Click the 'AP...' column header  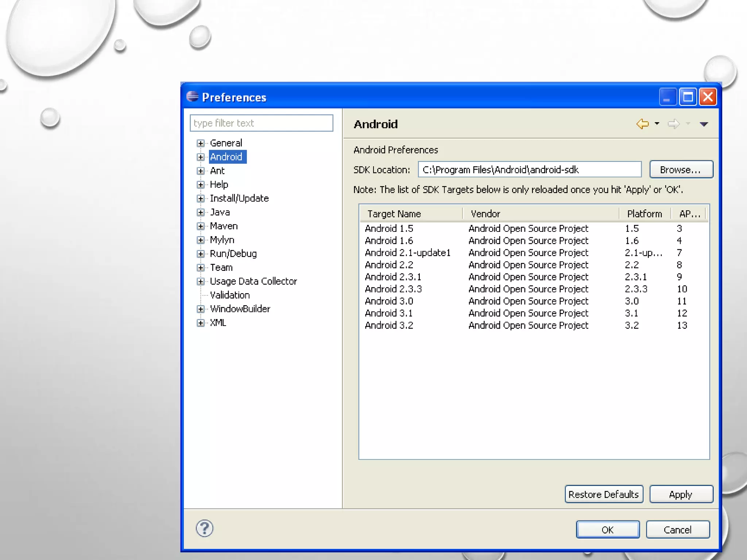click(x=689, y=214)
